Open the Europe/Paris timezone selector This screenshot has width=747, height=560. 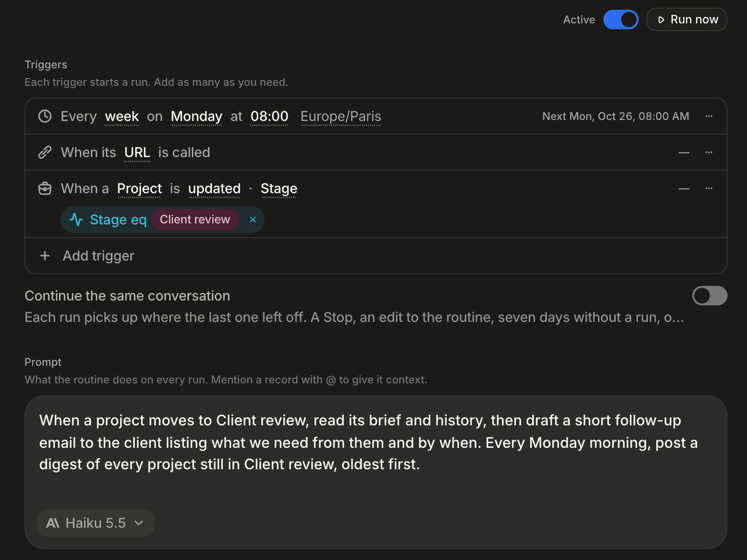coord(341,117)
